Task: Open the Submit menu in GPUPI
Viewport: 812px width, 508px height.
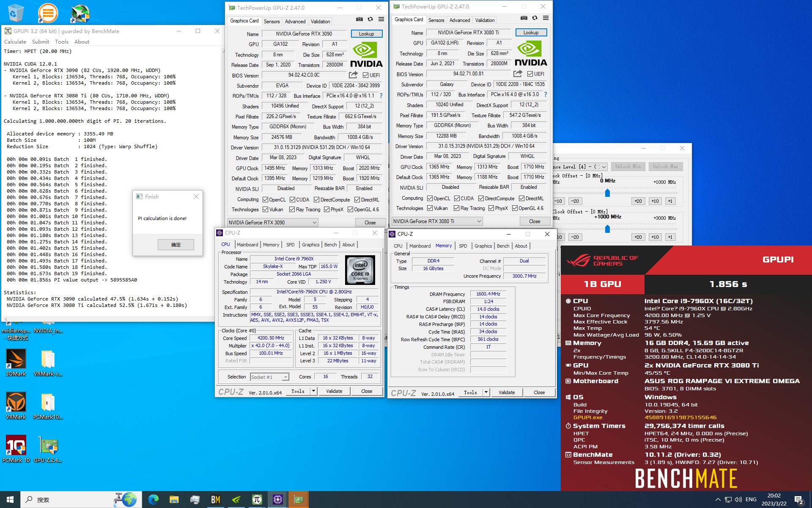Action: (x=41, y=42)
